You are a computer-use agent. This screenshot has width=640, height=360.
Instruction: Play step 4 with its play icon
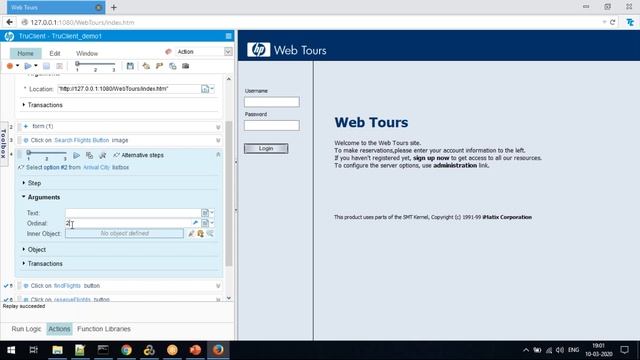(76, 155)
